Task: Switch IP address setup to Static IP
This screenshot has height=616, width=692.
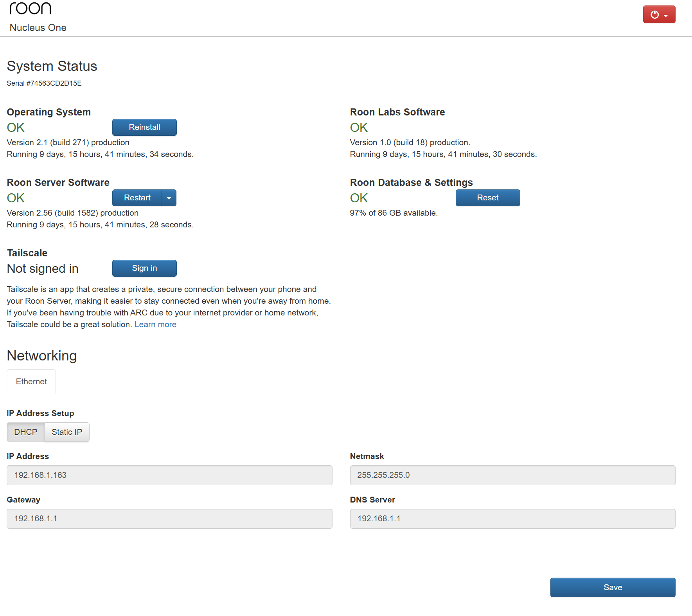Action: (67, 432)
